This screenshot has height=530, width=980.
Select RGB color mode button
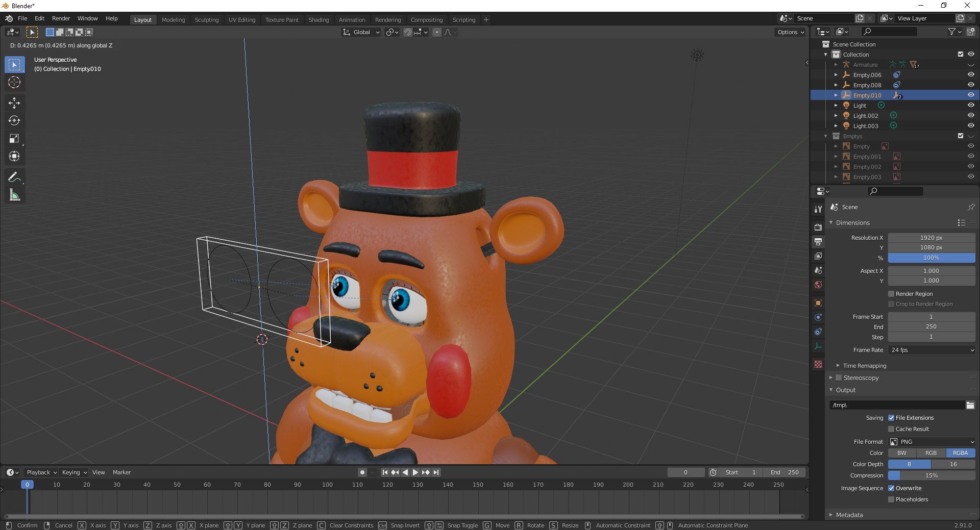931,453
